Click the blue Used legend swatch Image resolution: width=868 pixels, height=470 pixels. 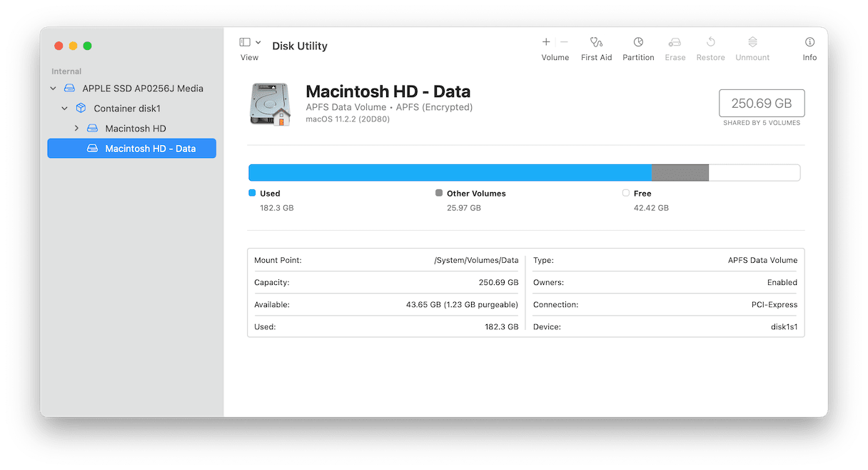point(252,193)
